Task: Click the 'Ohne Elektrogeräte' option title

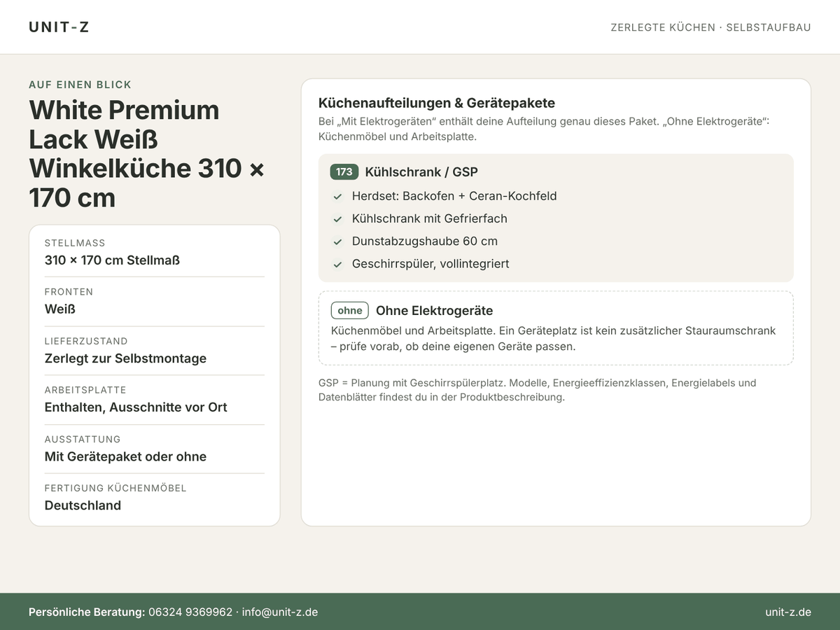Action: point(435,311)
